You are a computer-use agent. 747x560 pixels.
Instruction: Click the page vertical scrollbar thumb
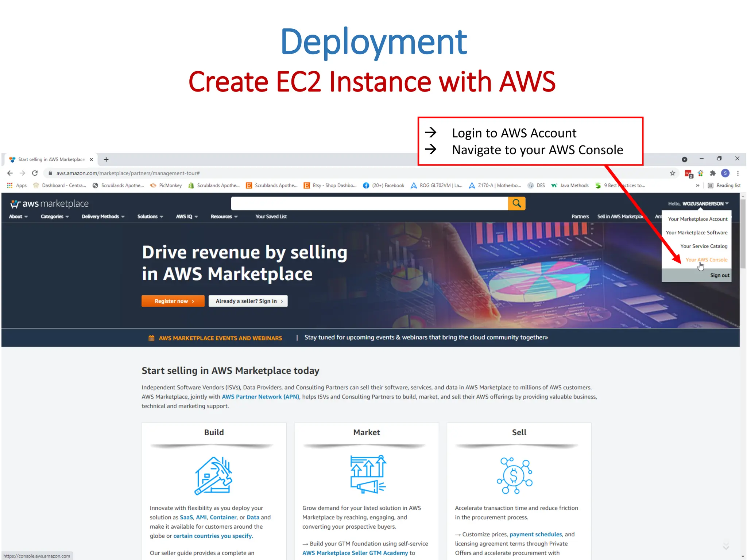(x=743, y=233)
